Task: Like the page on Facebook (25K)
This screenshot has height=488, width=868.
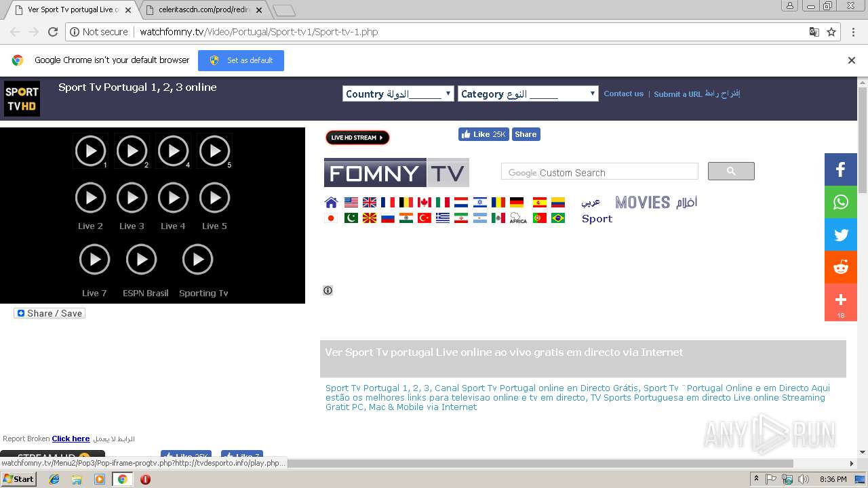Action: 484,134
